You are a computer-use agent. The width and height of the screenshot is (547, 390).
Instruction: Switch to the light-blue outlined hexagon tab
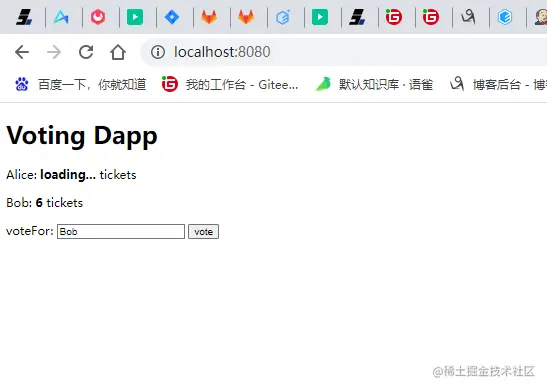[x=283, y=16]
